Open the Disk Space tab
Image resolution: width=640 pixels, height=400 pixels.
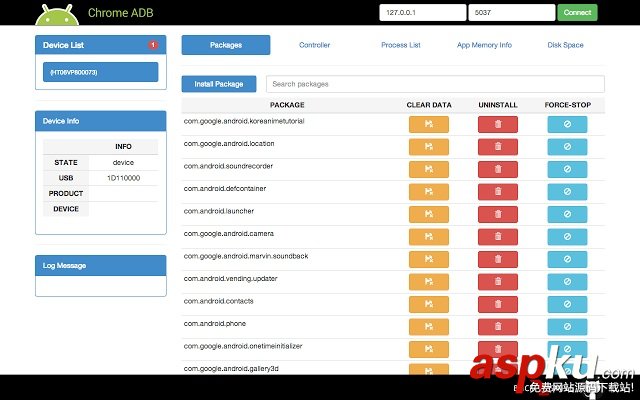point(565,45)
